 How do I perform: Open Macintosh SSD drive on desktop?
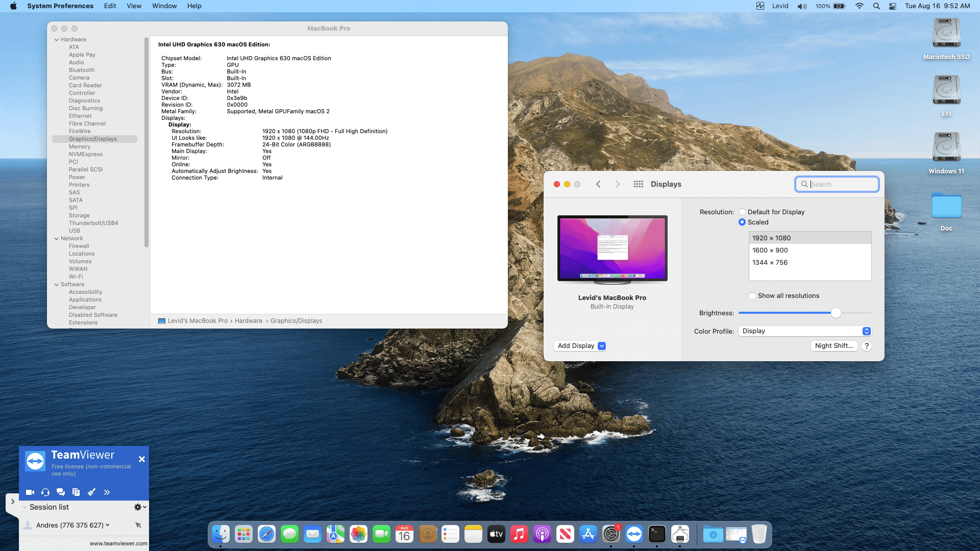[x=946, y=34]
